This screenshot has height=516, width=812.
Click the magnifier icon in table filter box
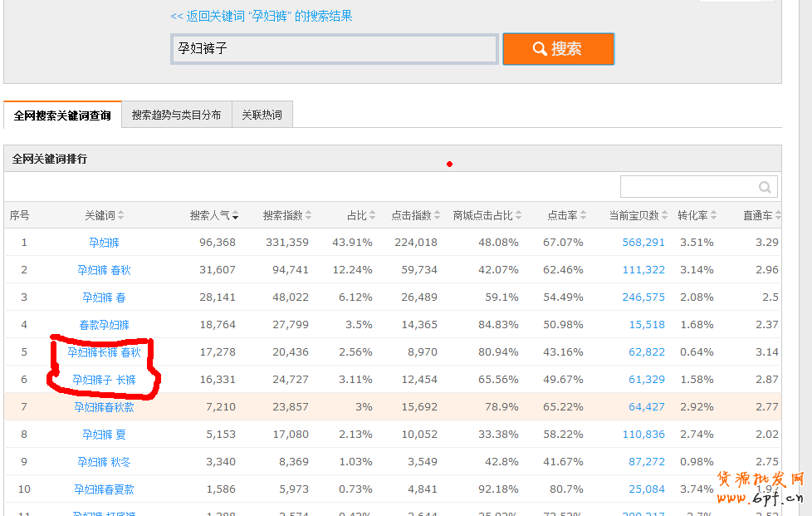[x=764, y=187]
